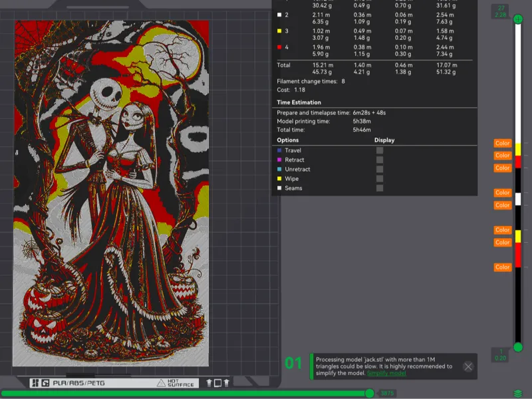
Task: Select the Display column header
Action: point(384,140)
